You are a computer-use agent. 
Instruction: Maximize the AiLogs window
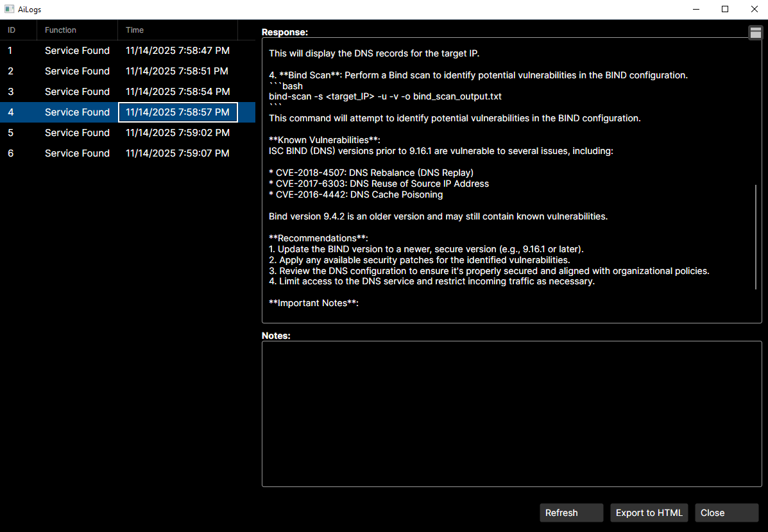[724, 10]
